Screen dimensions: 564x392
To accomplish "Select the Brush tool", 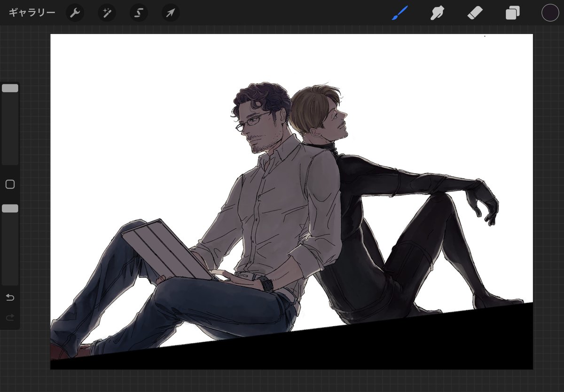I will (x=400, y=13).
